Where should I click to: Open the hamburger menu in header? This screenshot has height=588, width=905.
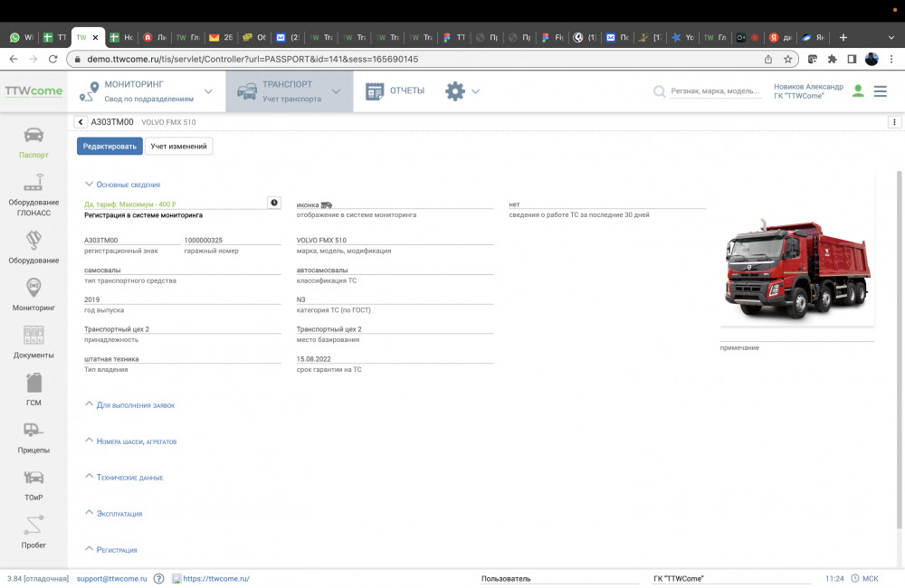[880, 91]
